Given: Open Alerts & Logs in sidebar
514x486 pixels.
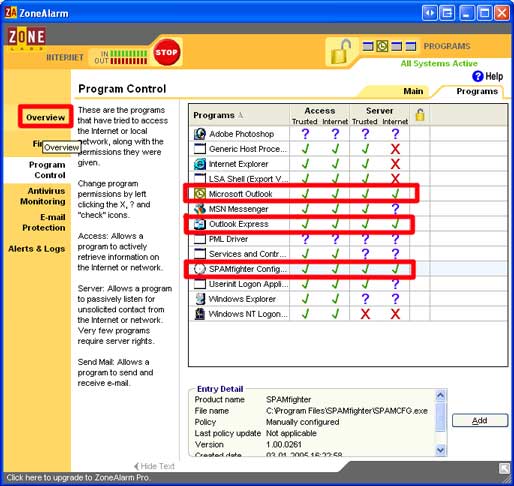Looking at the screenshot, I should coord(37,249).
